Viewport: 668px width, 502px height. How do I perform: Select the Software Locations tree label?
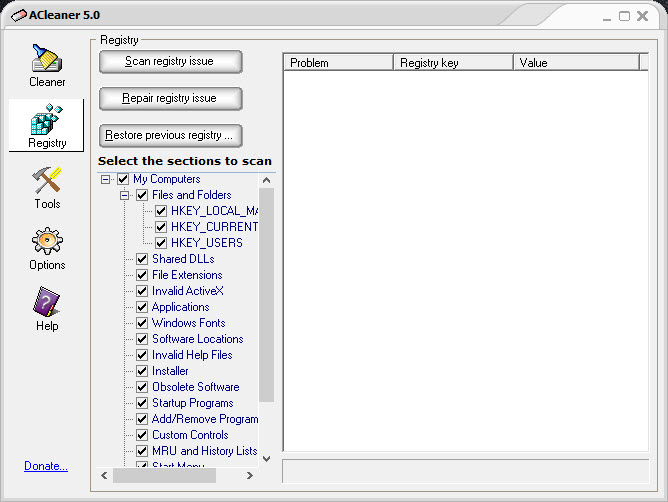tap(198, 339)
